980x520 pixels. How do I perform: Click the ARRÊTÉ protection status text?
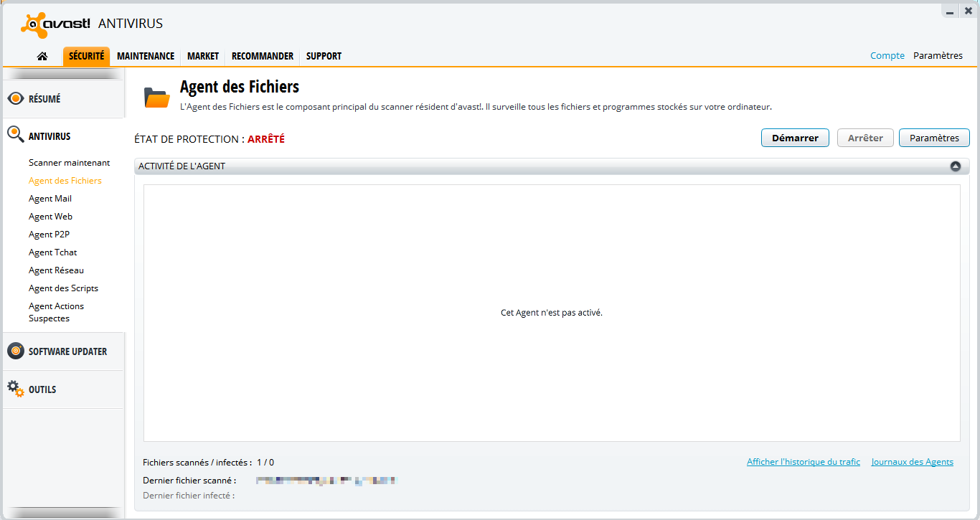click(x=266, y=139)
